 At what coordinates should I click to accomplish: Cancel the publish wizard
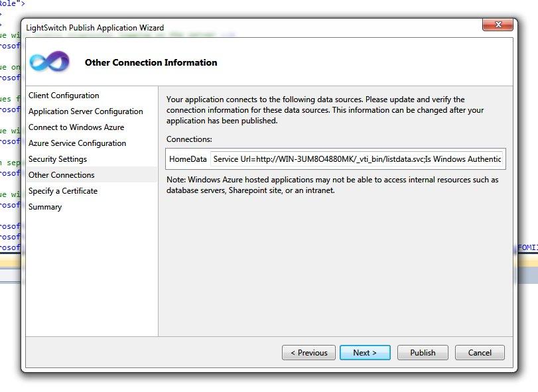pyautogui.click(x=480, y=353)
